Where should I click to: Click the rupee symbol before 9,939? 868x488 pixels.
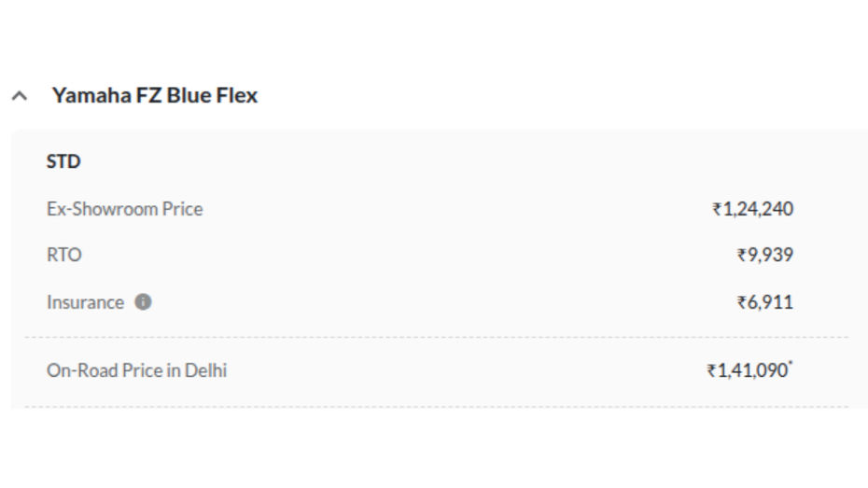point(742,255)
